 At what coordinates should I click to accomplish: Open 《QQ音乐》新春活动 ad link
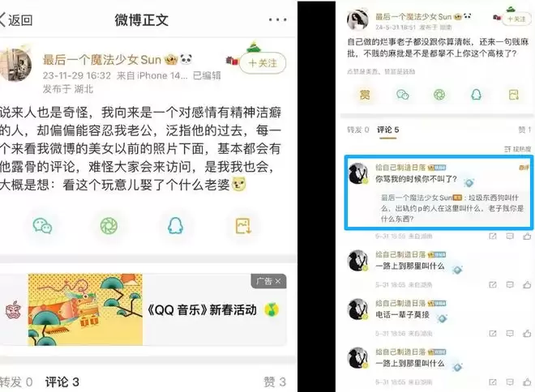coord(202,310)
